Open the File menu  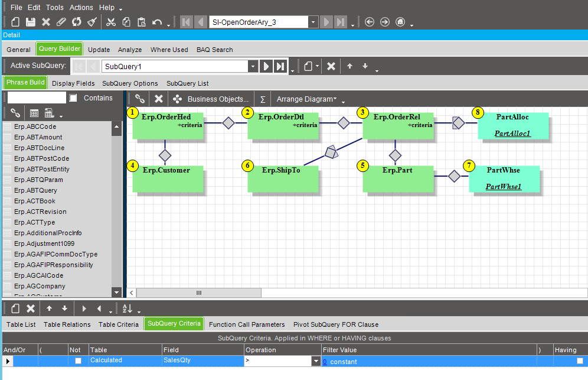(16, 8)
